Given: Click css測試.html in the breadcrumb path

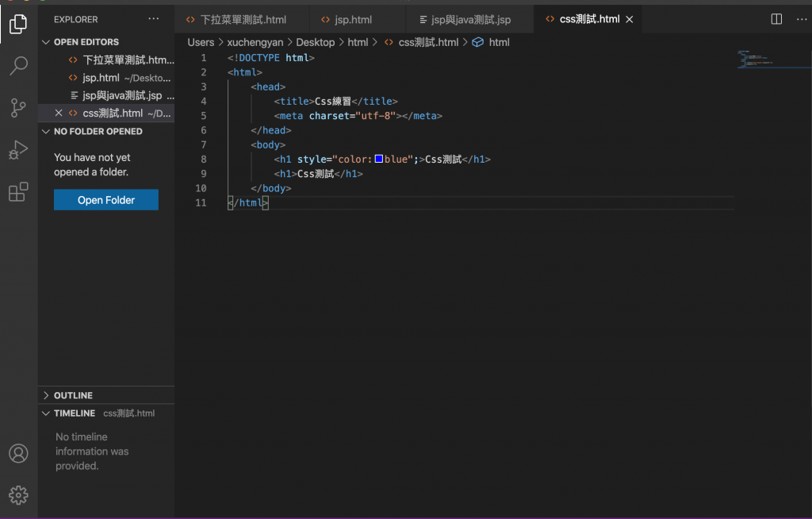Looking at the screenshot, I should [428, 43].
